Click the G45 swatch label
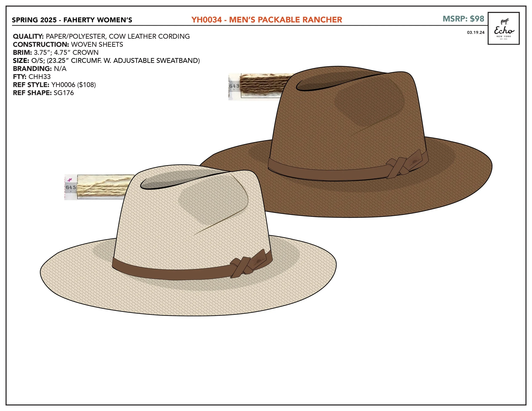532x411 pixels. pos(71,187)
